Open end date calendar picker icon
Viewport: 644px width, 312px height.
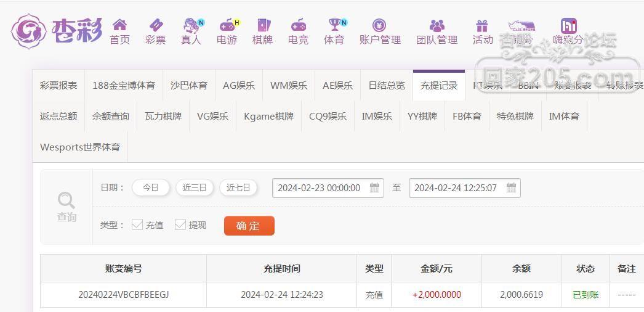point(511,188)
